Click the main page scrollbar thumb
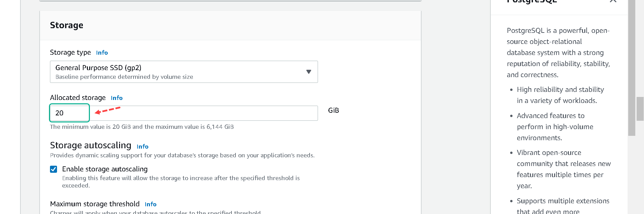Screen dimensions: 644x214 tap(640, 109)
